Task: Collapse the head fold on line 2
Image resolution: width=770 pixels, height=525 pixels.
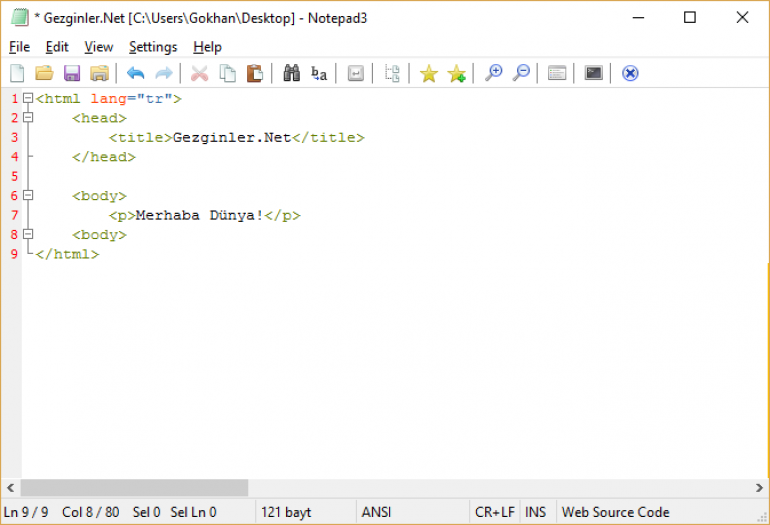Action: 28,117
